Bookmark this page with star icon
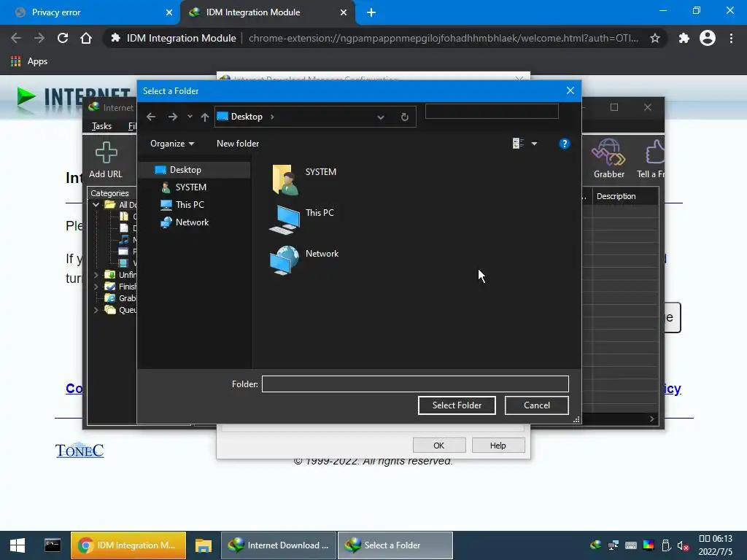 point(654,38)
